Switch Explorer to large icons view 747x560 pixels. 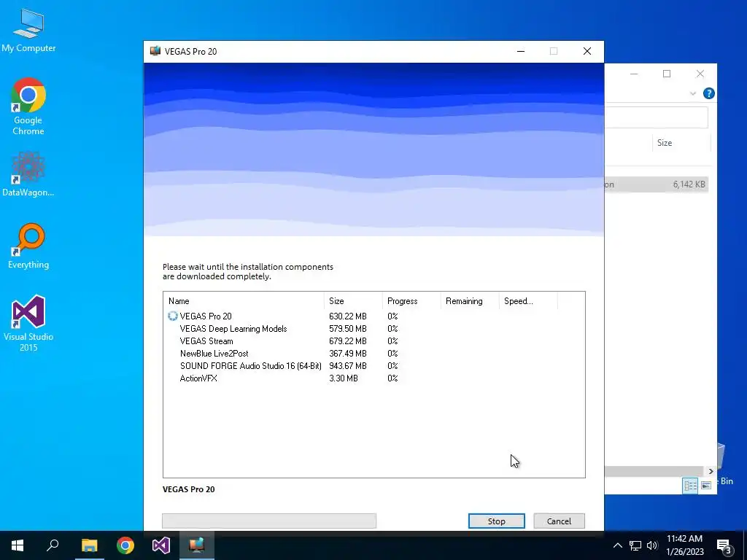[706, 485]
